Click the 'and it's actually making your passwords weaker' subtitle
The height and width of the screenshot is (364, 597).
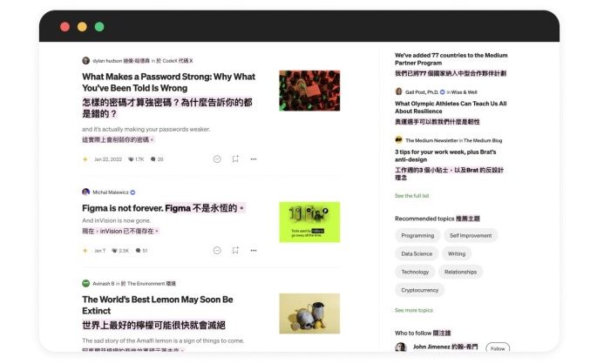[146, 130]
